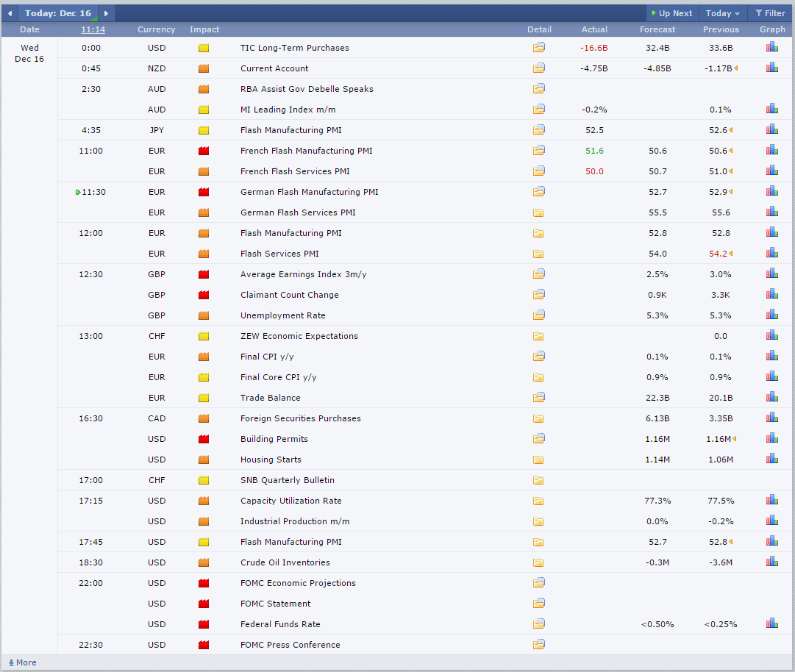This screenshot has height=672, width=795.
Task: Open detail folder for NZD Current Account
Action: (538, 68)
